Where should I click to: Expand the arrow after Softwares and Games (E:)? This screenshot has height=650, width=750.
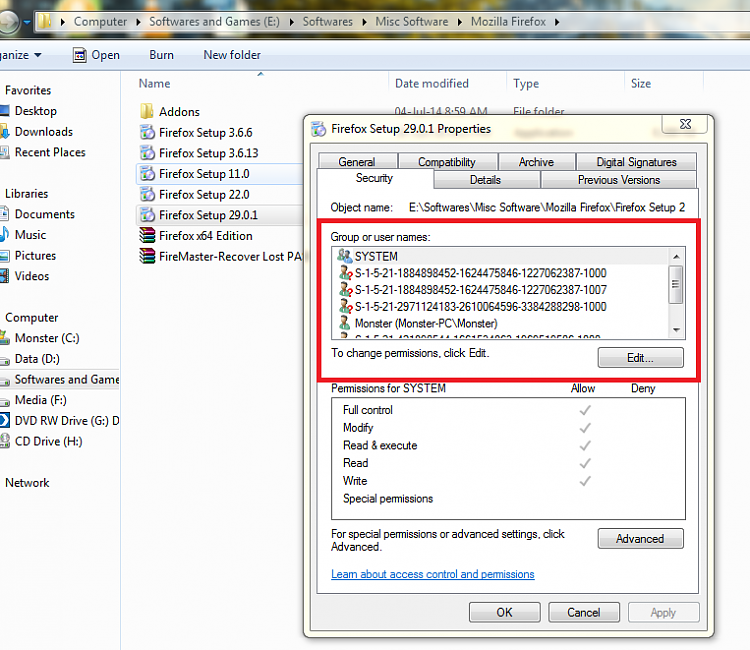(291, 22)
